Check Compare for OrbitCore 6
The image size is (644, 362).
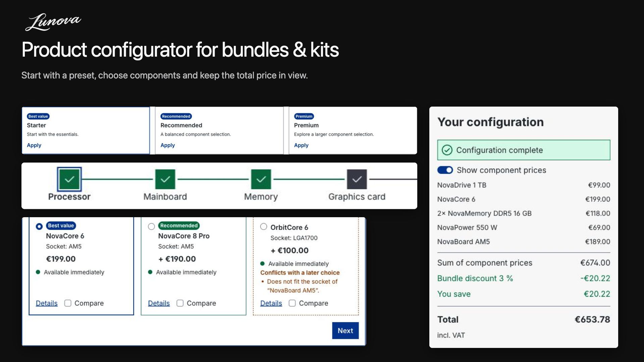click(292, 303)
